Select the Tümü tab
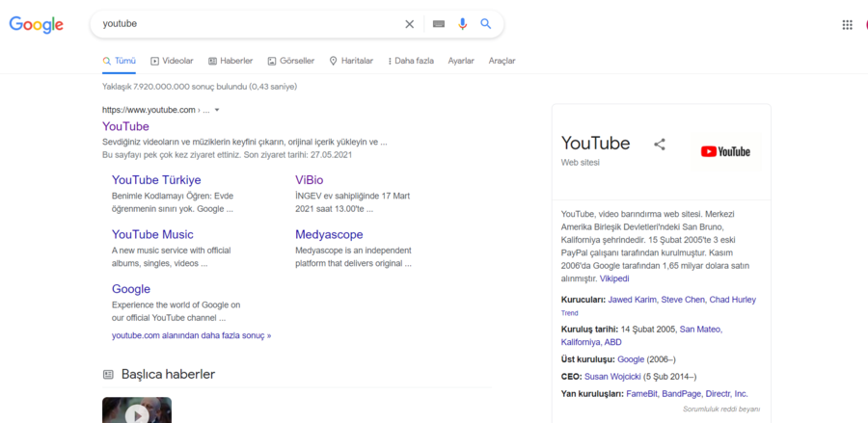868x423 pixels. 119,61
